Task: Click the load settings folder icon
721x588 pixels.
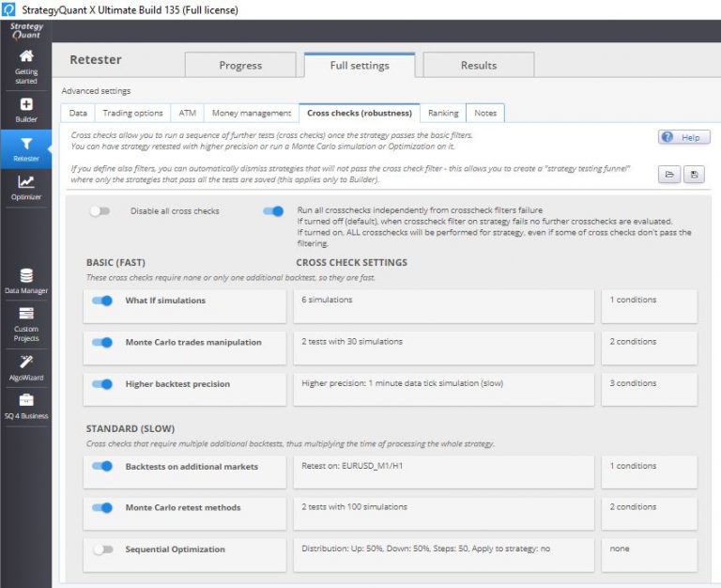Action: [x=670, y=175]
